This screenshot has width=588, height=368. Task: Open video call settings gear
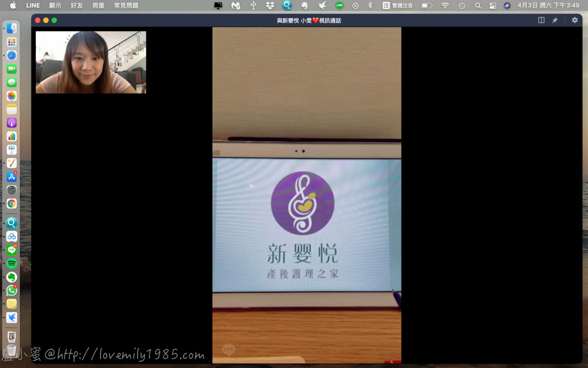(x=574, y=20)
